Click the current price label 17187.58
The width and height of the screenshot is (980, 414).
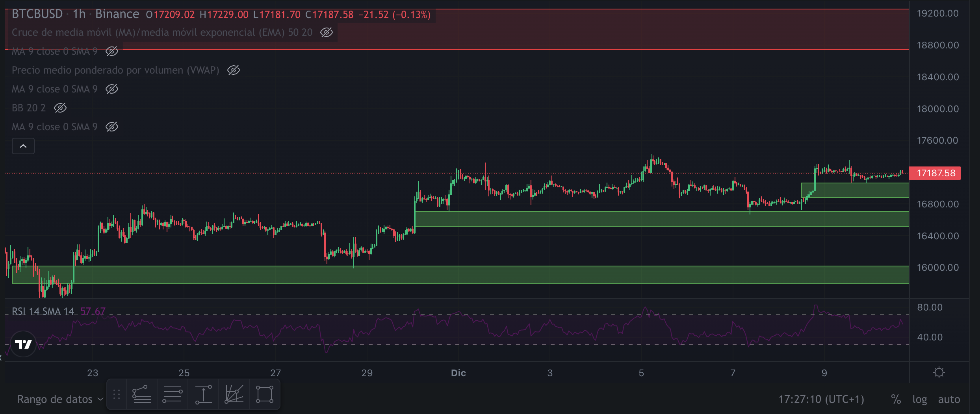[935, 173]
